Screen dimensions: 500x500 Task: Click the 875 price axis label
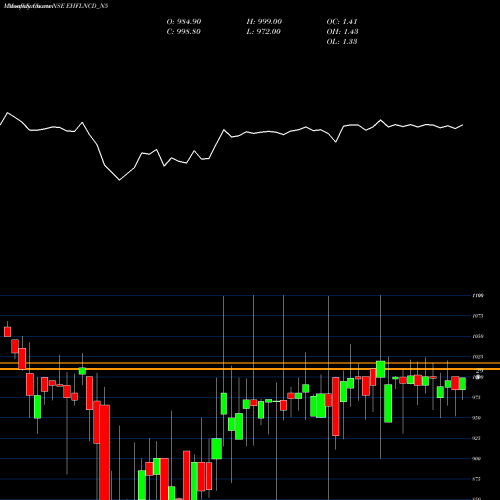(x=477, y=479)
